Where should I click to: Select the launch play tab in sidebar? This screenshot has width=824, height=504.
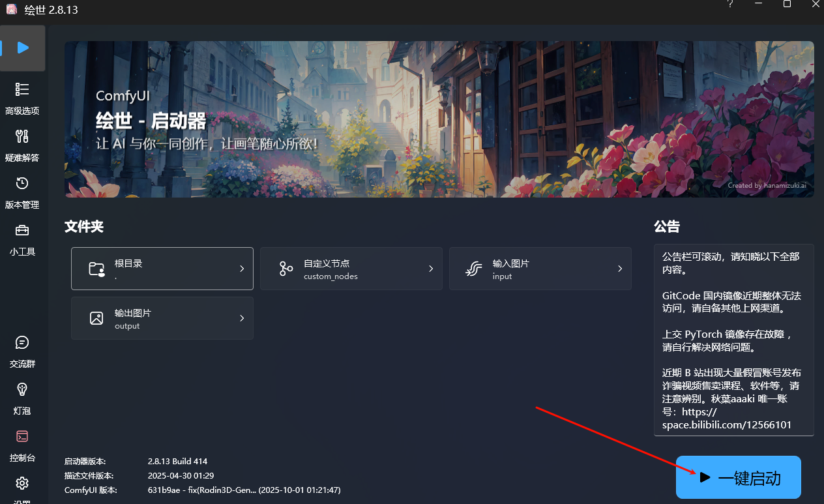tap(22, 47)
